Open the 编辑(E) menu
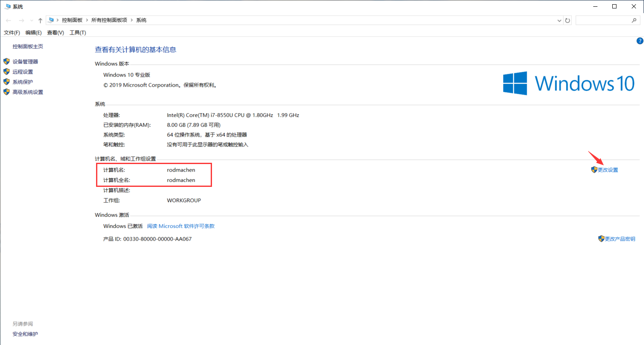Viewport: 644px width, 345px height. [x=33, y=33]
